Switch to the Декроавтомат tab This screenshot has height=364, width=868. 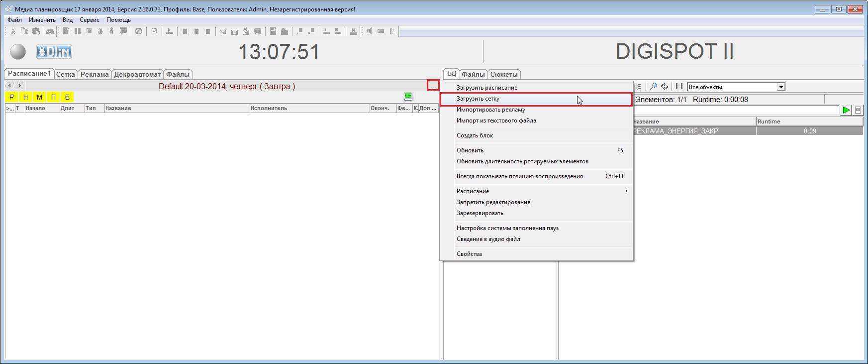click(x=137, y=74)
